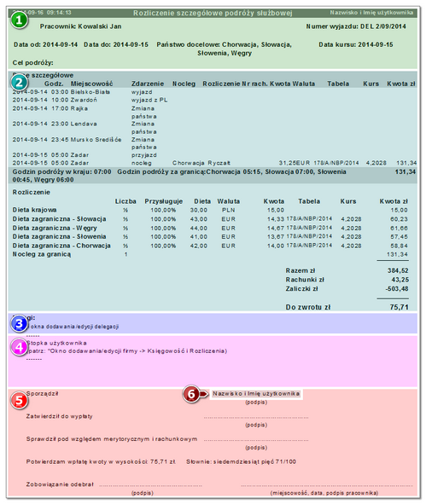This screenshot has width=426, height=504.
Task: Click the 'Przysługuje' column header
Action: tap(163, 201)
